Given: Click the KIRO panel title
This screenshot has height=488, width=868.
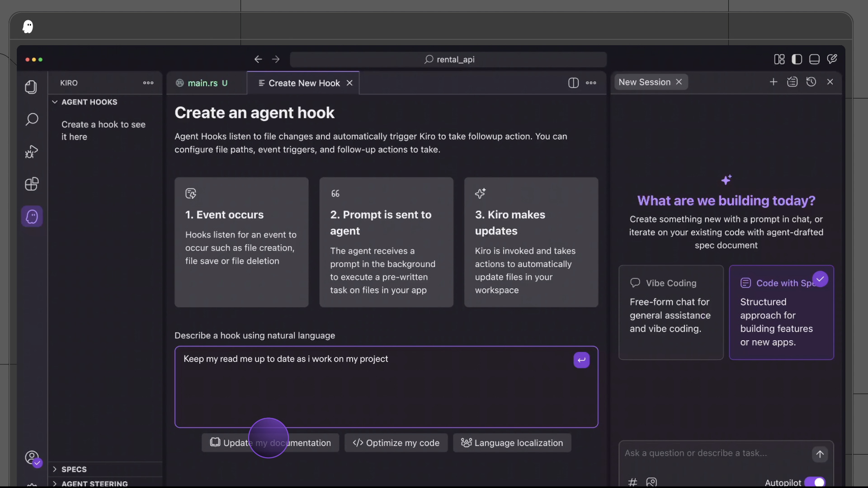Looking at the screenshot, I should tap(69, 83).
